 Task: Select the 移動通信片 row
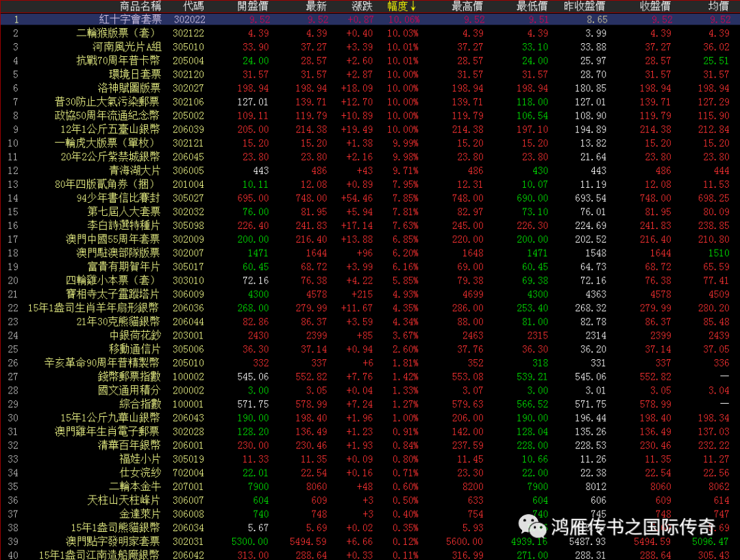pyautogui.click(x=370, y=349)
